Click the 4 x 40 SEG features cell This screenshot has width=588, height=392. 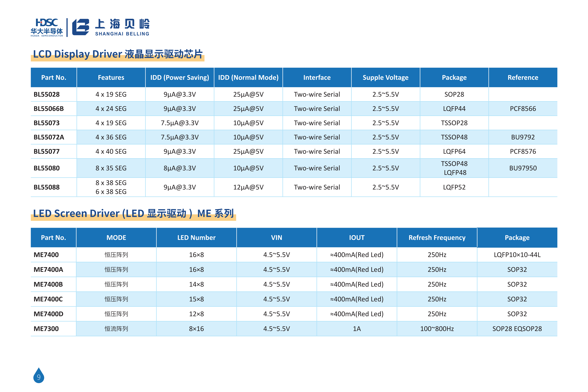click(111, 152)
